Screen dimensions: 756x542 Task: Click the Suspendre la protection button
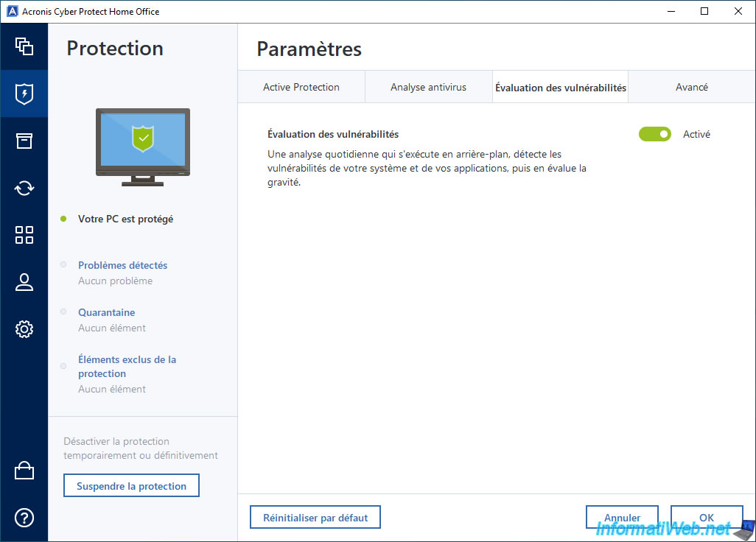click(x=131, y=486)
